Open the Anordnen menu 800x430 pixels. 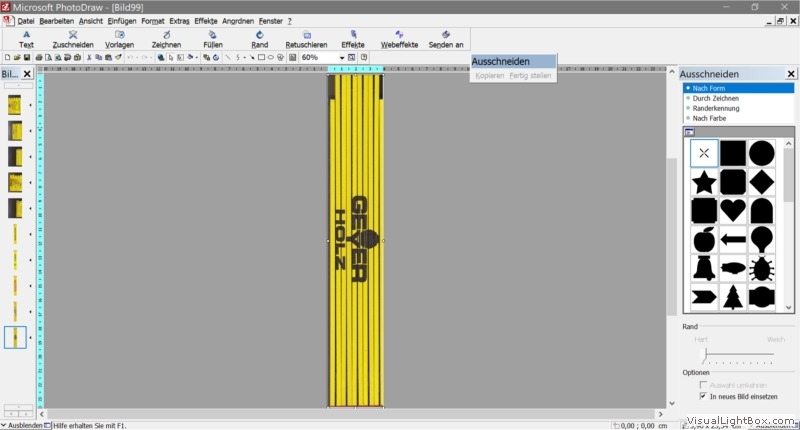pyautogui.click(x=238, y=21)
